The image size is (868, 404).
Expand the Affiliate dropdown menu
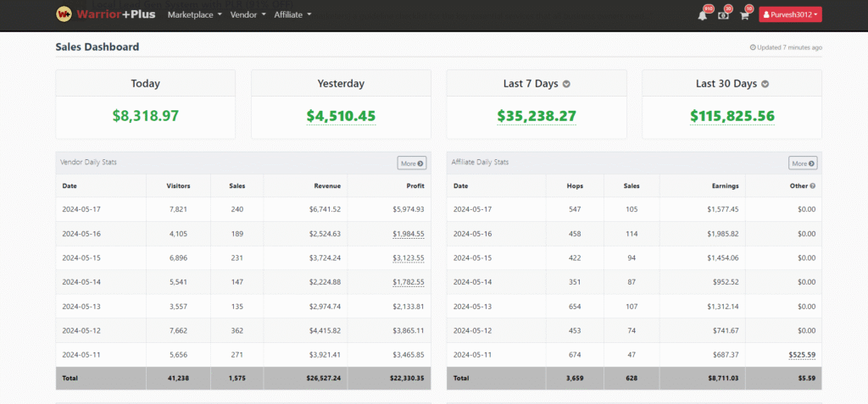click(292, 14)
